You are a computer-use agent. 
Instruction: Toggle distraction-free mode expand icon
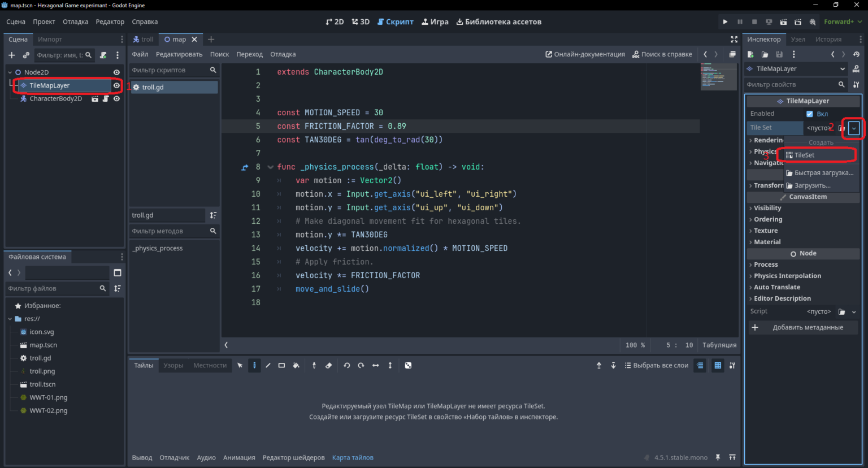(734, 40)
